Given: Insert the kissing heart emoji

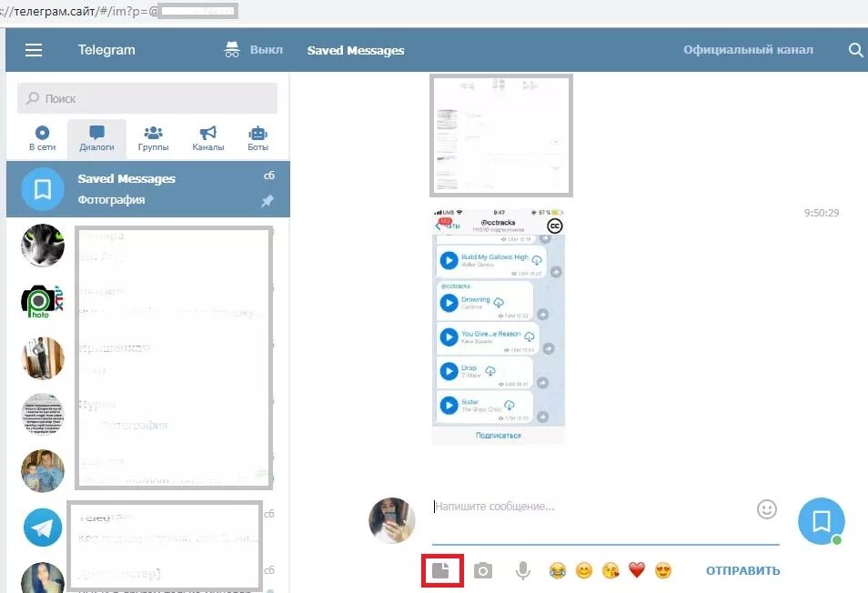Looking at the screenshot, I should [x=611, y=570].
